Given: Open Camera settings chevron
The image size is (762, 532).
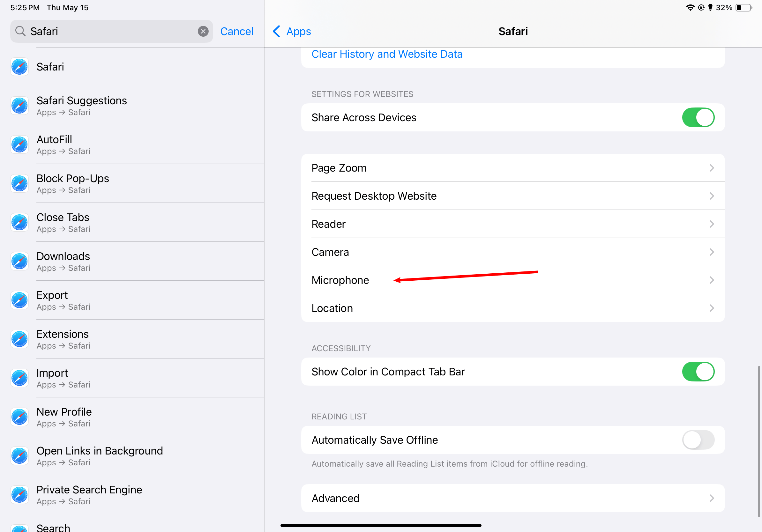Looking at the screenshot, I should point(712,252).
